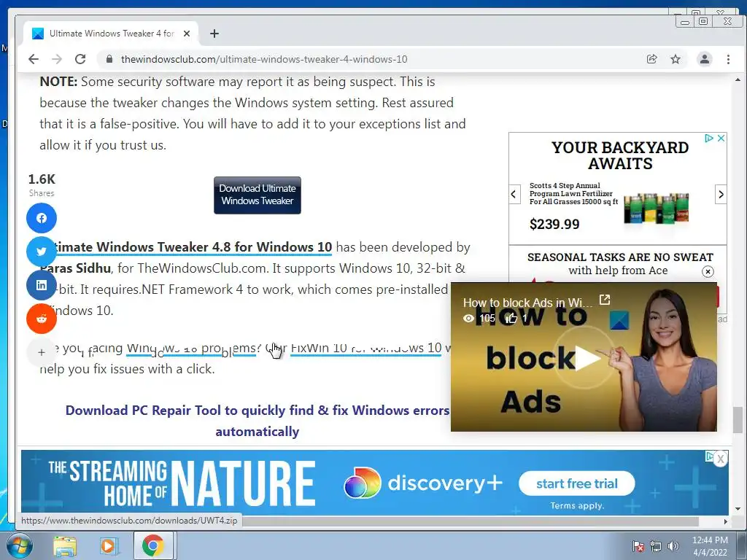Close the Ultimate Windows Tweaker tab
Viewport: 747px width, 560px height.
(187, 34)
